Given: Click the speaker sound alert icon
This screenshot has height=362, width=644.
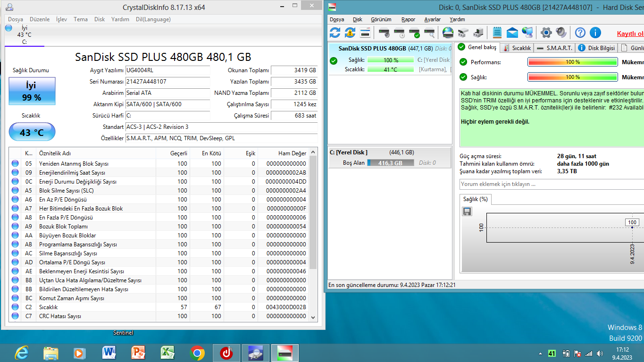Looking at the screenshot, I should click(561, 33).
